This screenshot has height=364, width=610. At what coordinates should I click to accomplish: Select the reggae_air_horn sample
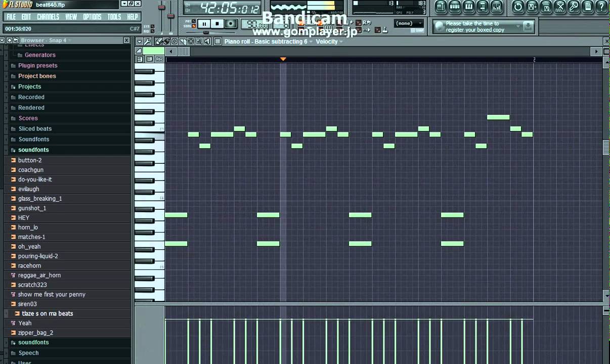[39, 275]
